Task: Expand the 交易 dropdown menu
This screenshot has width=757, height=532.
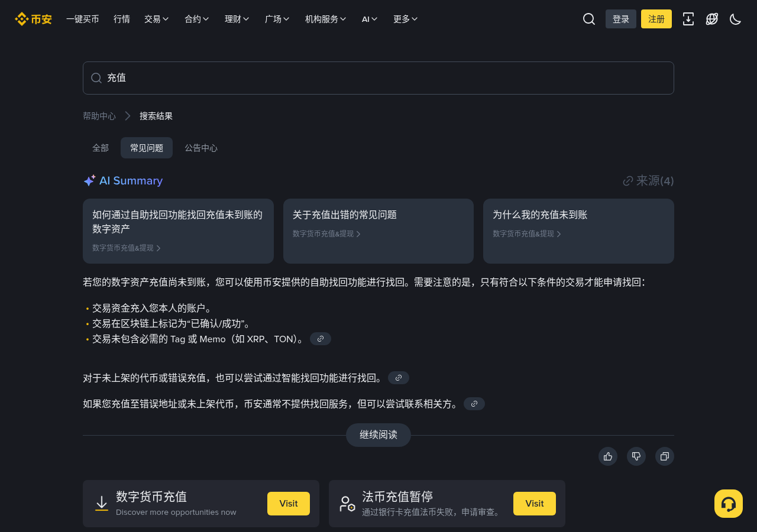Action: click(x=157, y=19)
